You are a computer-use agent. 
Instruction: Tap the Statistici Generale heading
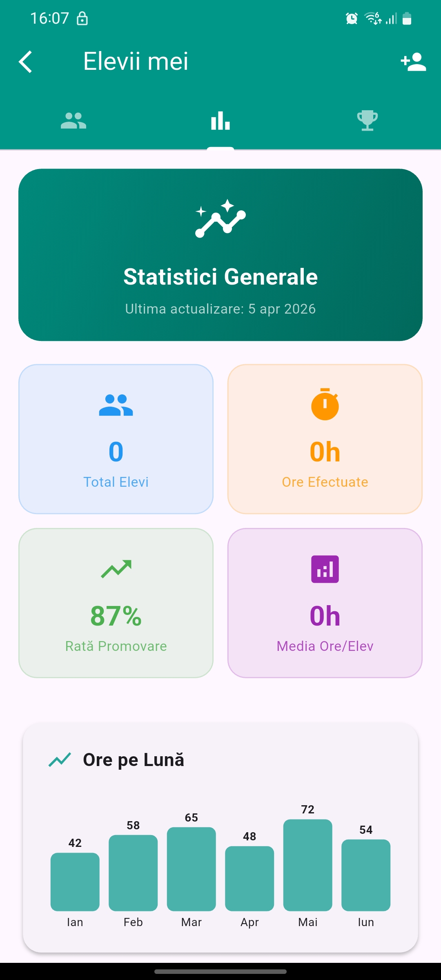click(x=220, y=277)
